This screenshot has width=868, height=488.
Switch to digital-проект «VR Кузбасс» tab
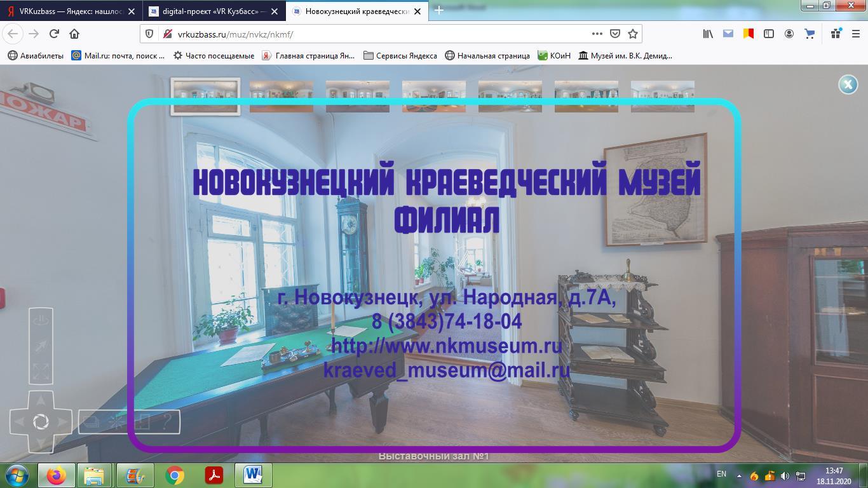214,11
